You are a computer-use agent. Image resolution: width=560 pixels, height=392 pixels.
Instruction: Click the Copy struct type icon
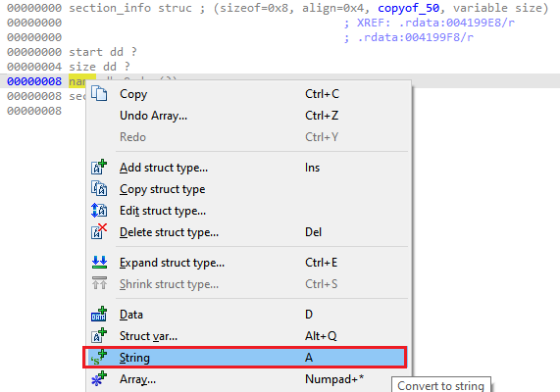99,188
